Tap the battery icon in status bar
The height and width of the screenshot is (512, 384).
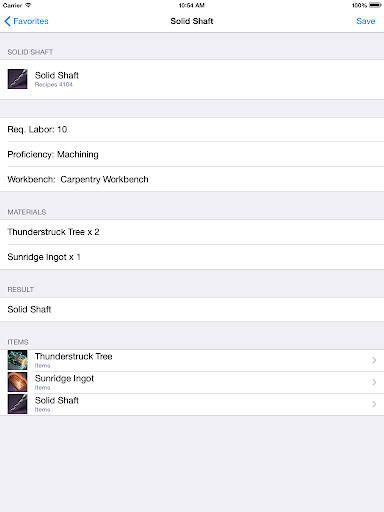click(x=375, y=5)
